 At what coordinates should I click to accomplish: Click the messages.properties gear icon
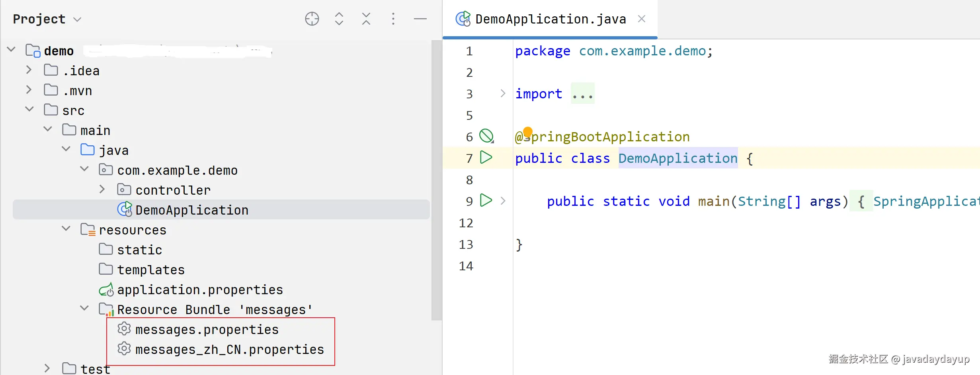point(124,329)
